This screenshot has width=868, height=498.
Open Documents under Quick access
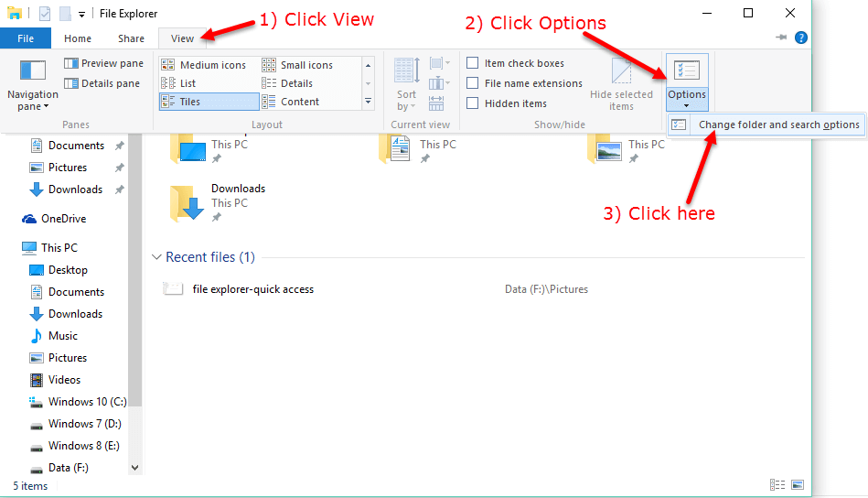pyautogui.click(x=76, y=146)
